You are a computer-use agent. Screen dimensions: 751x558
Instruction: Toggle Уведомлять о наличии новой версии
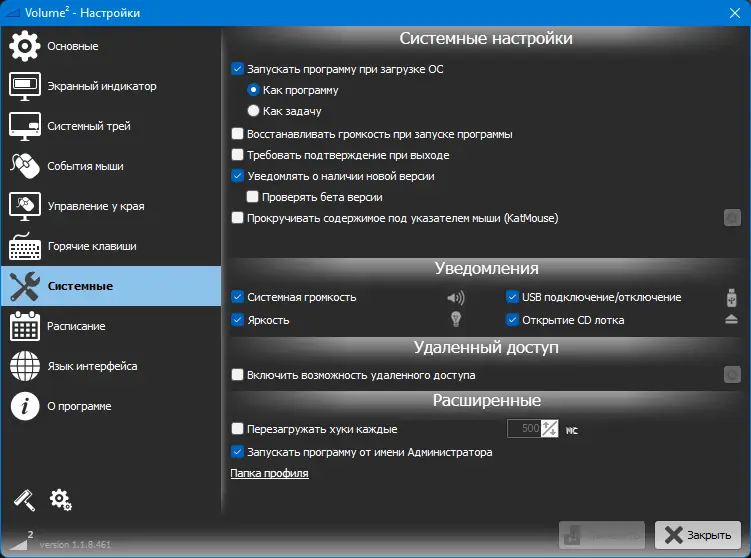pyautogui.click(x=237, y=176)
